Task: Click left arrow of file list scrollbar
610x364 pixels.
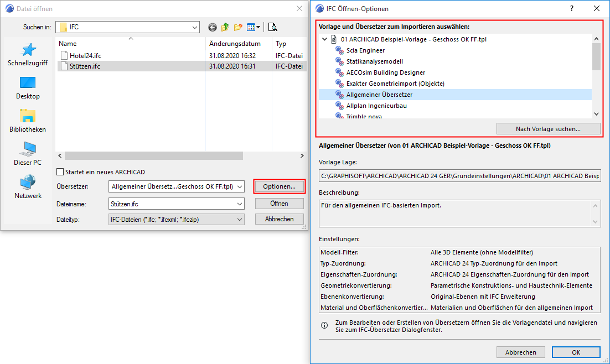Action: [60, 156]
